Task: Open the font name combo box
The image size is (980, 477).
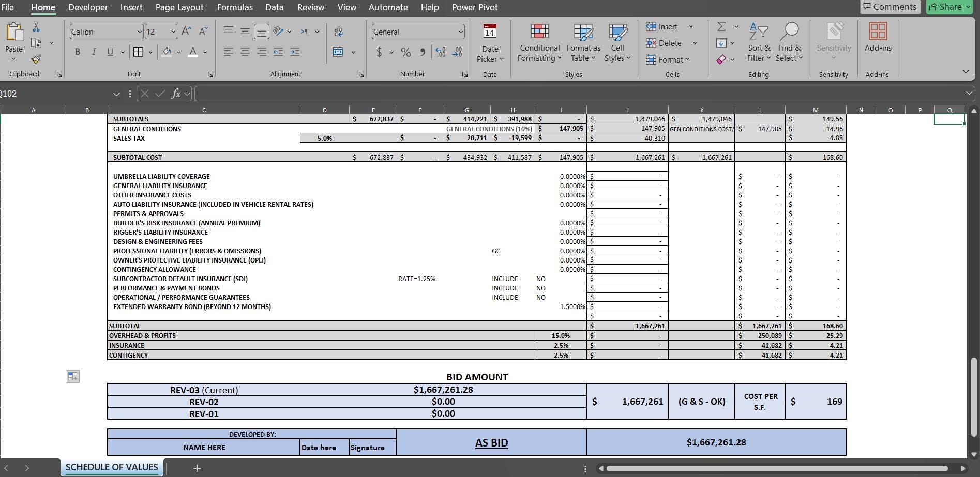Action: (107, 32)
